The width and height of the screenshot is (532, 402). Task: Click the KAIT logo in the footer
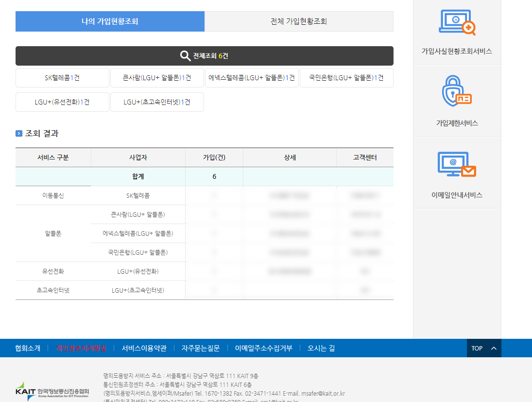[x=52, y=391]
